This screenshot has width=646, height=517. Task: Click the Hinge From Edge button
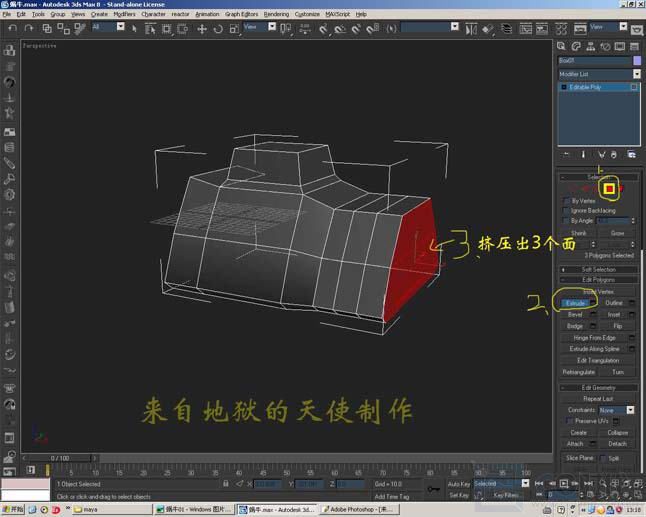tap(595, 338)
